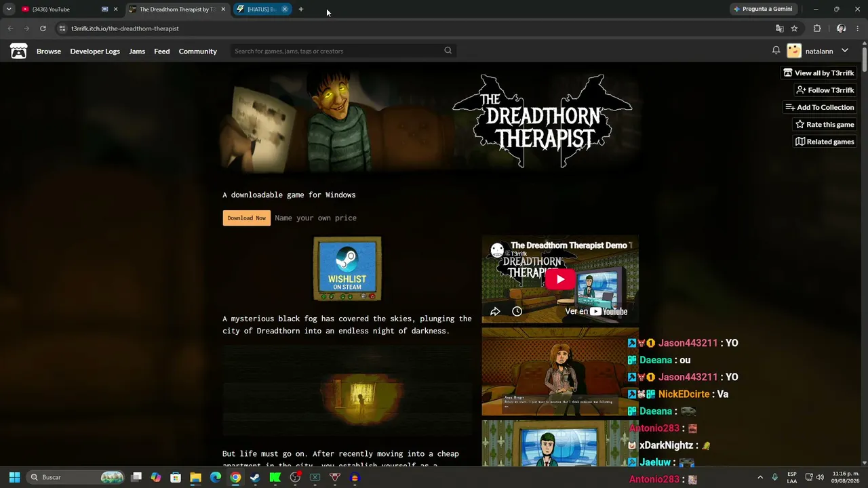This screenshot has width=868, height=488.
Task: Open OBS Studio from the taskbar
Action: (295, 477)
